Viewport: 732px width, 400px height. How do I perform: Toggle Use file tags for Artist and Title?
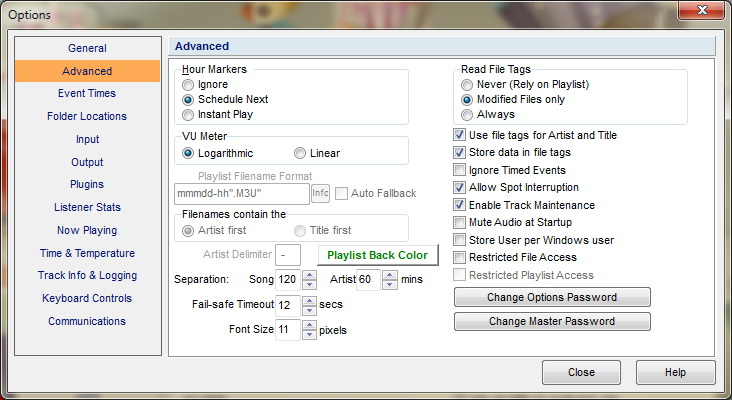[x=459, y=135]
